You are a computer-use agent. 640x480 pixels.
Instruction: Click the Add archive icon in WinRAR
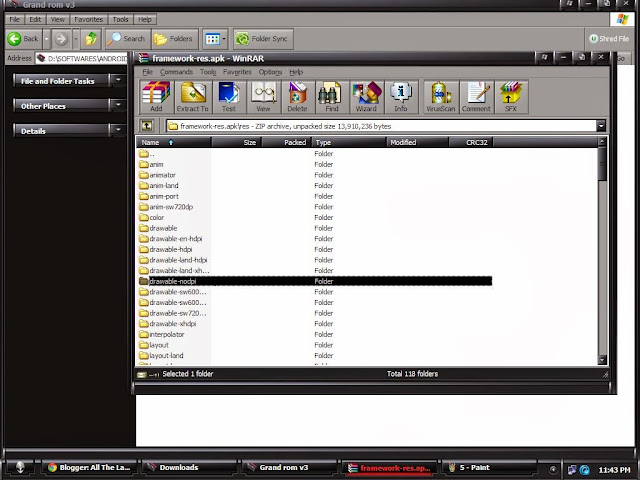tap(156, 97)
